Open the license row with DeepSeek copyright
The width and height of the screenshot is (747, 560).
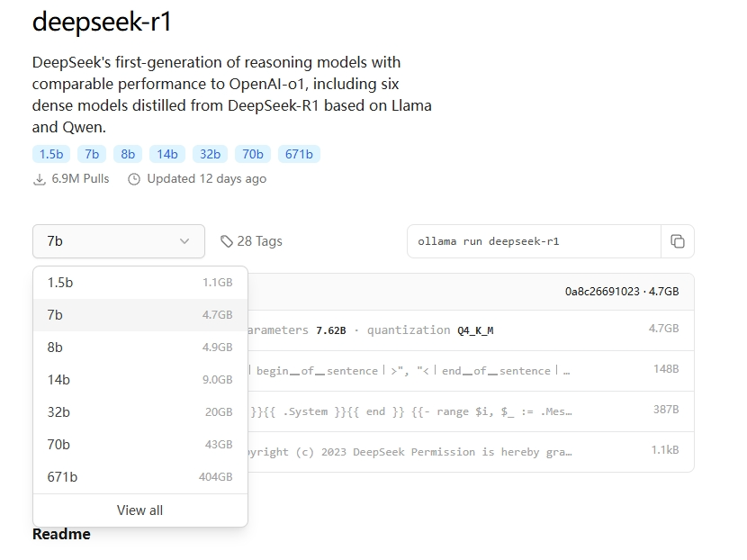coord(471,452)
